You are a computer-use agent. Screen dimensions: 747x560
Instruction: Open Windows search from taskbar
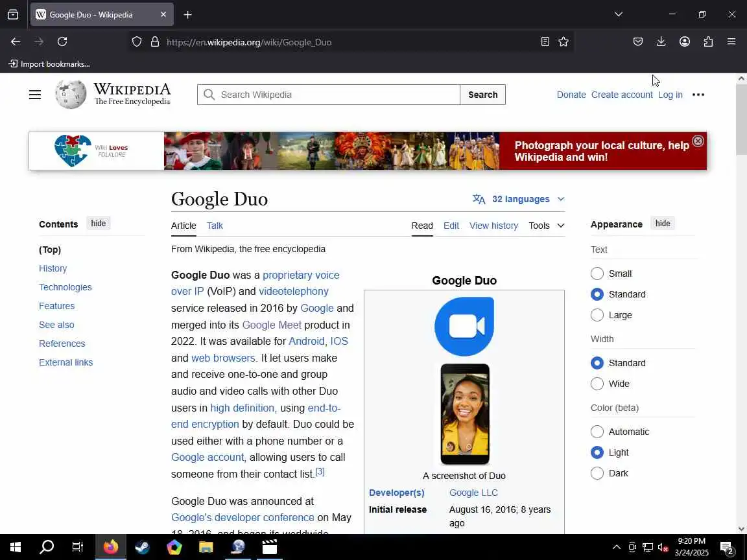47,547
